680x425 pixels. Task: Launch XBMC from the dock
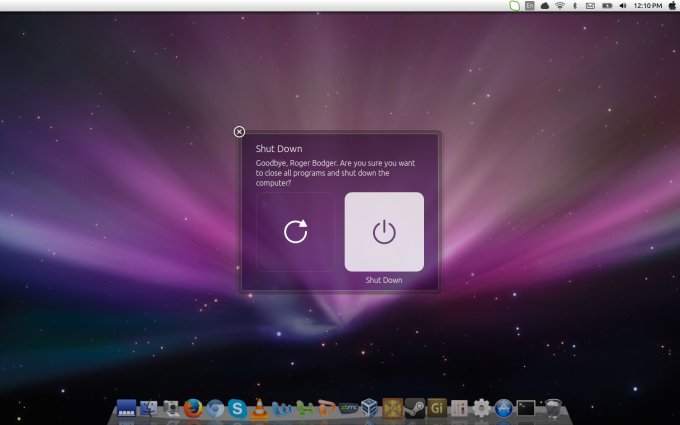(348, 408)
